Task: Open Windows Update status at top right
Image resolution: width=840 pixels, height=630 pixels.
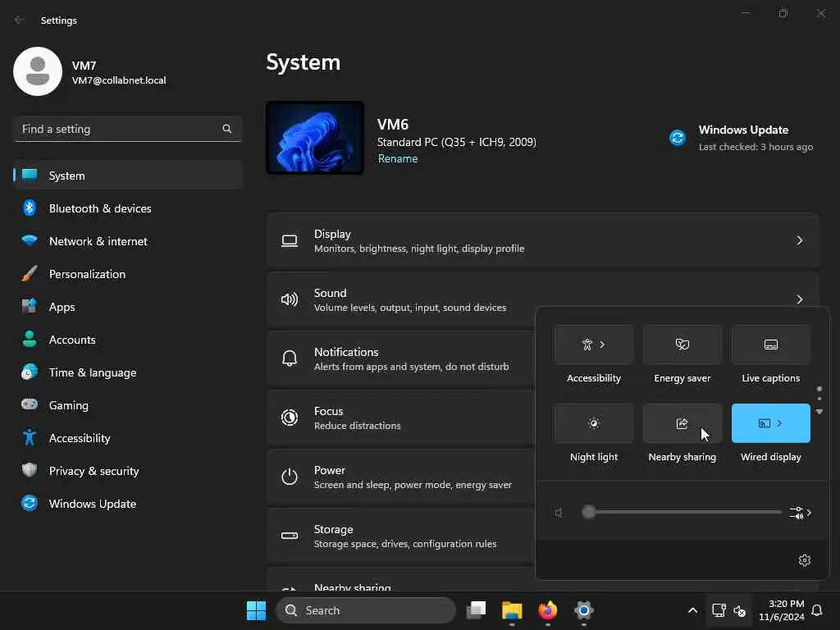Action: [x=742, y=138]
